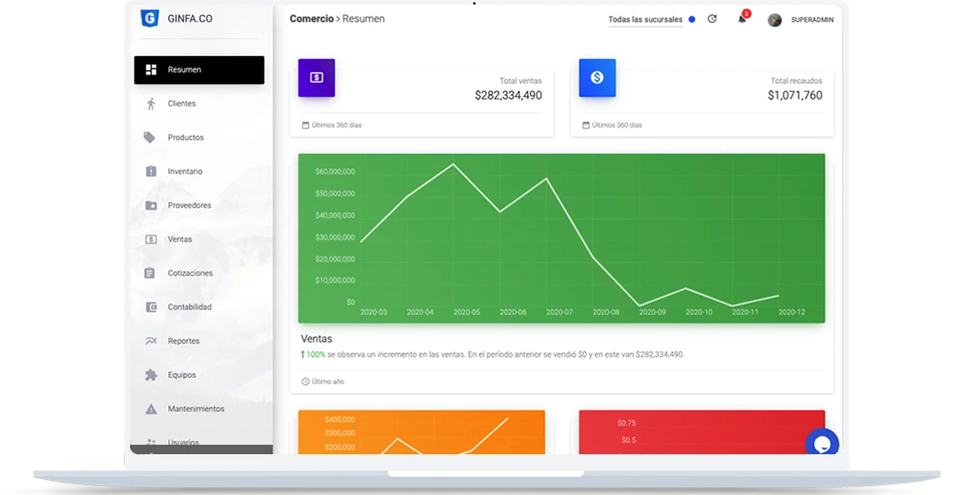Viewport: 980px width, 495px height.
Task: Open the Ventas menu item
Action: 199,239
